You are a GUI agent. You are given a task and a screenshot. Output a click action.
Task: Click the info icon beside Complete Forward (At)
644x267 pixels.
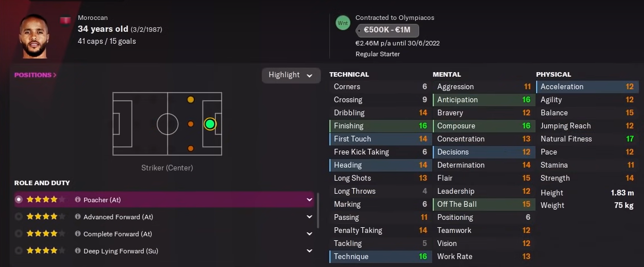(x=78, y=234)
